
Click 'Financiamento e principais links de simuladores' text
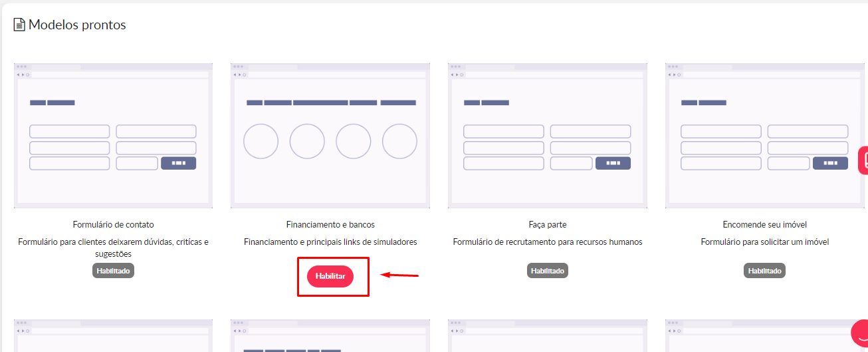(x=330, y=242)
